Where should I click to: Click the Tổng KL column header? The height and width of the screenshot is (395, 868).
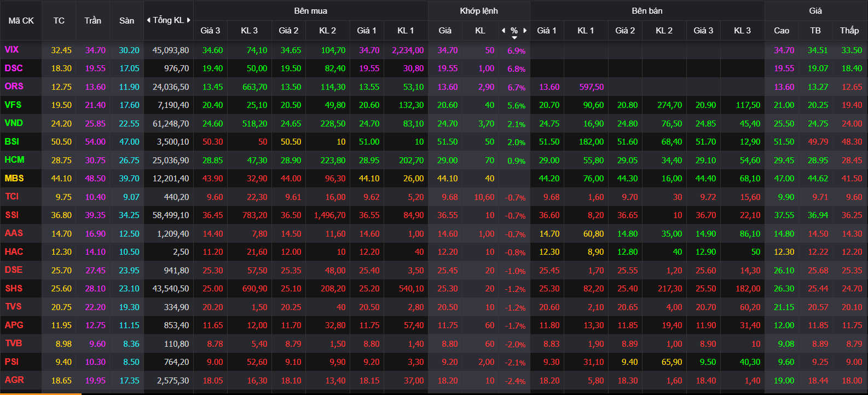pos(169,20)
